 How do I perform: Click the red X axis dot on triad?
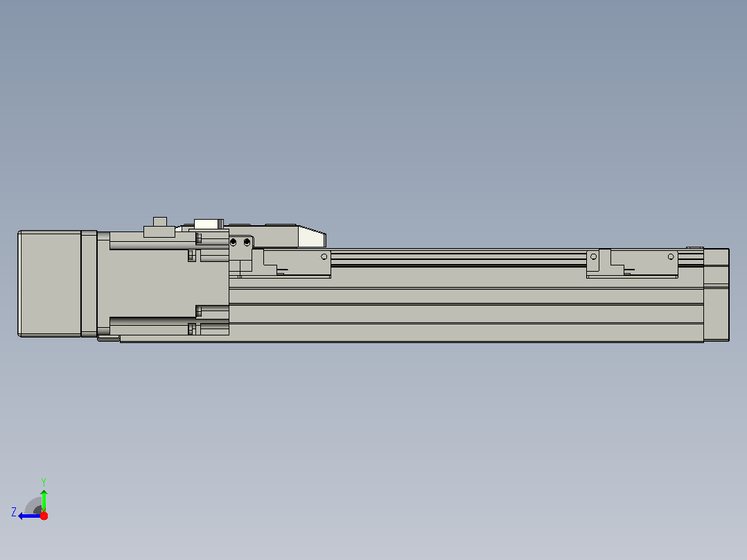click(x=44, y=516)
